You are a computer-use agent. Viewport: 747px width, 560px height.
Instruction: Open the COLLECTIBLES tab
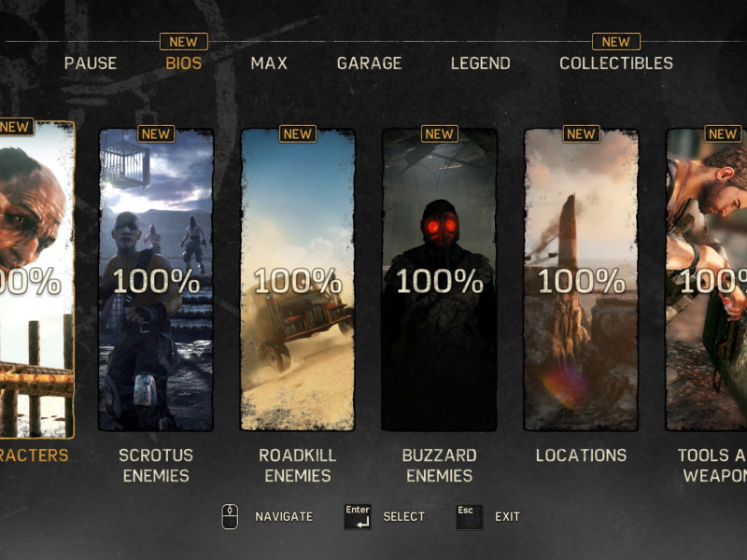pyautogui.click(x=616, y=63)
